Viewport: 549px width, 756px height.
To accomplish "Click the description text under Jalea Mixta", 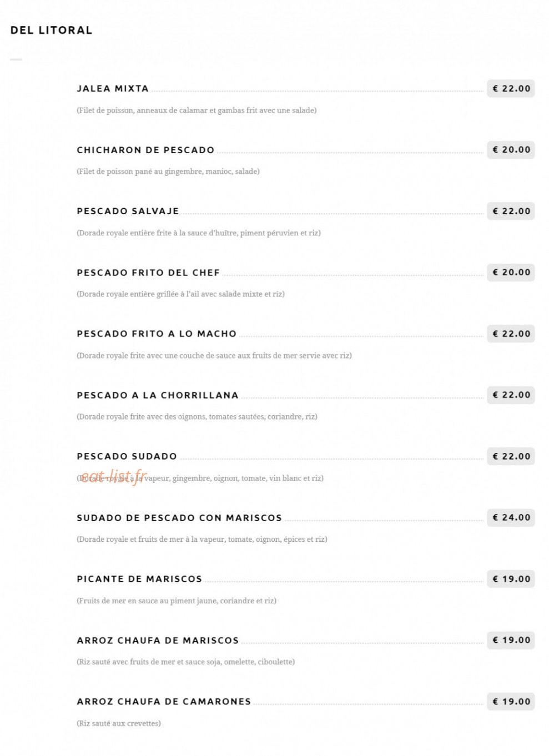I will (197, 110).
